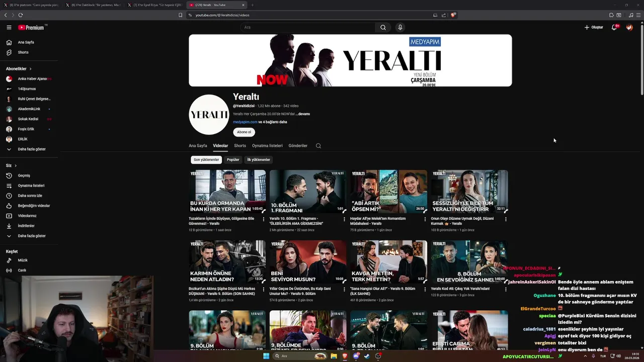
Task: Search within the channel magnifier icon
Action: (x=318, y=146)
